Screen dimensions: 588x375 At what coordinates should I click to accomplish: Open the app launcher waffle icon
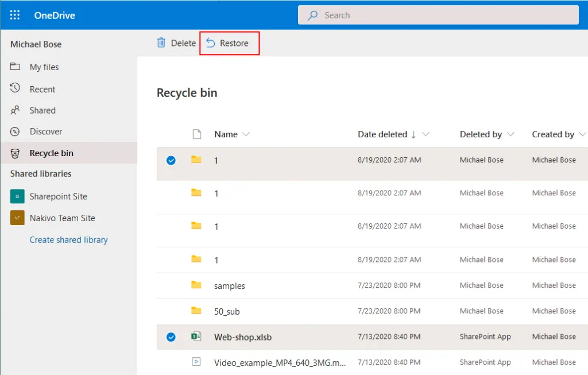(15, 16)
